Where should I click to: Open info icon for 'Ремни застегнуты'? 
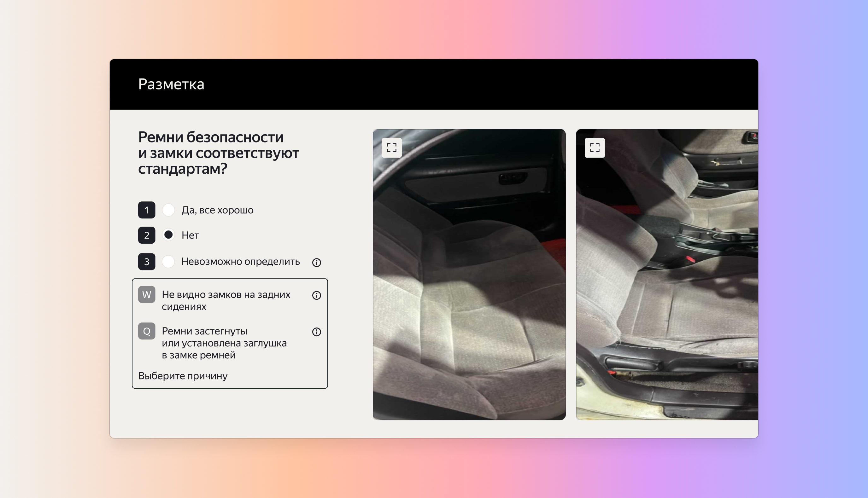click(316, 332)
